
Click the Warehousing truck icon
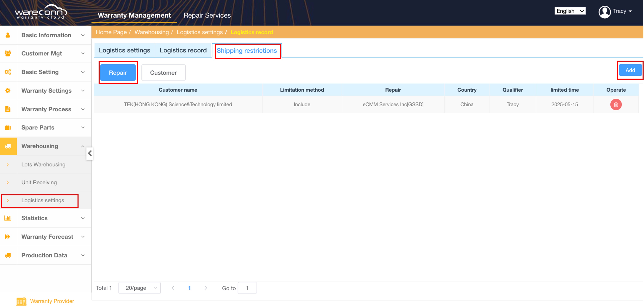coord(8,146)
